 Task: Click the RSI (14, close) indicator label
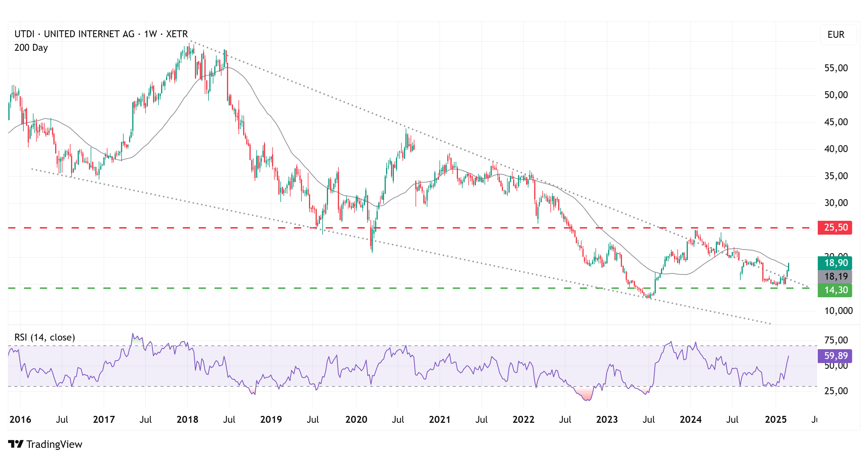click(x=44, y=337)
